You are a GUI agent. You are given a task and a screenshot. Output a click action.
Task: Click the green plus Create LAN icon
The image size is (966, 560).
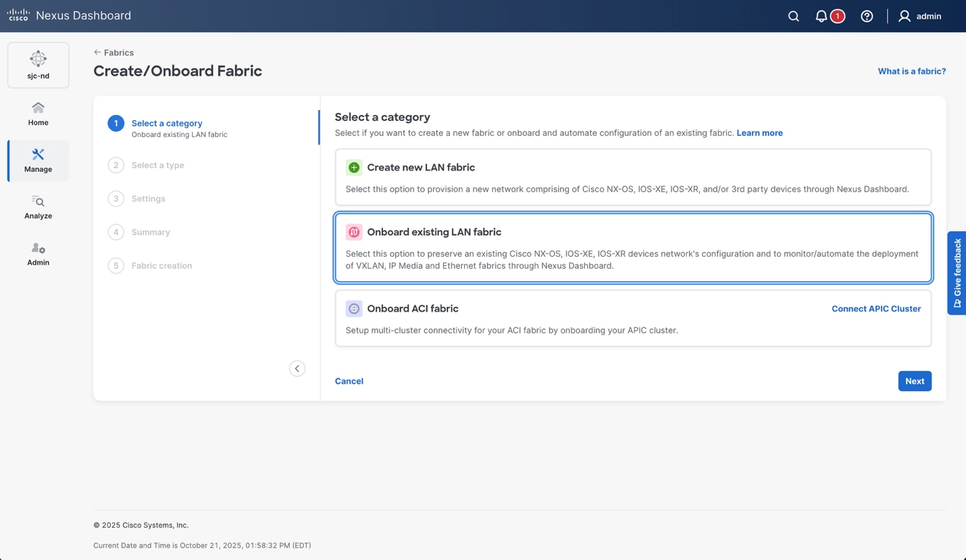point(354,168)
